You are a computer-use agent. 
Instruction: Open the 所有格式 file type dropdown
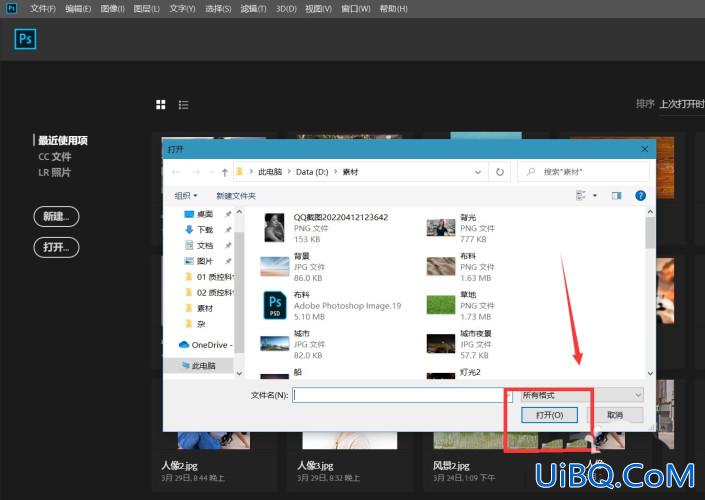[x=582, y=395]
